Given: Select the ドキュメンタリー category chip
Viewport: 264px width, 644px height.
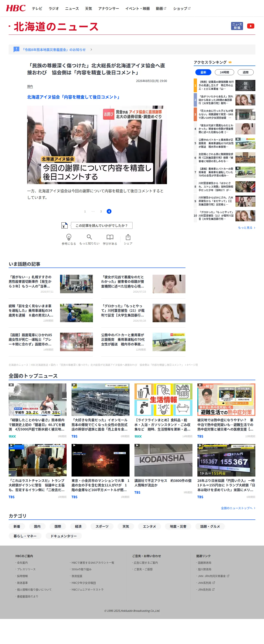Looking at the screenshot, I should pyautogui.click(x=64, y=536).
